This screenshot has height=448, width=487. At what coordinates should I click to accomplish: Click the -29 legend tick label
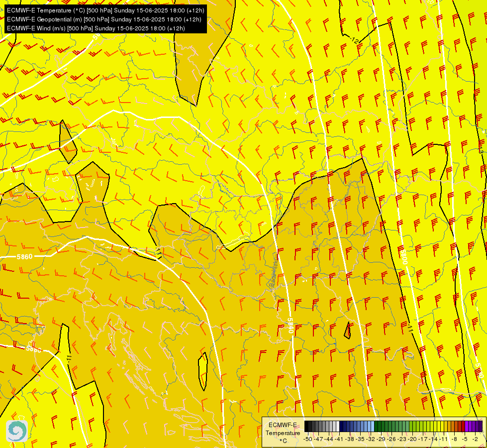tap(382, 439)
